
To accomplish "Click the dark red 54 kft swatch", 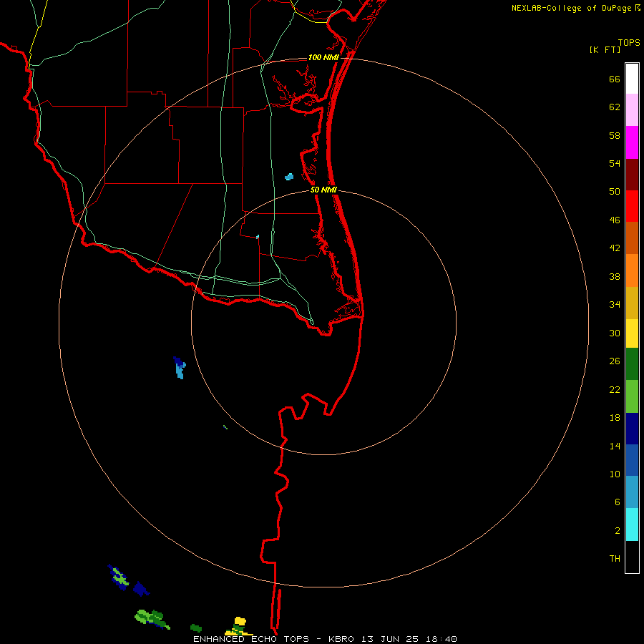I will click(x=632, y=175).
